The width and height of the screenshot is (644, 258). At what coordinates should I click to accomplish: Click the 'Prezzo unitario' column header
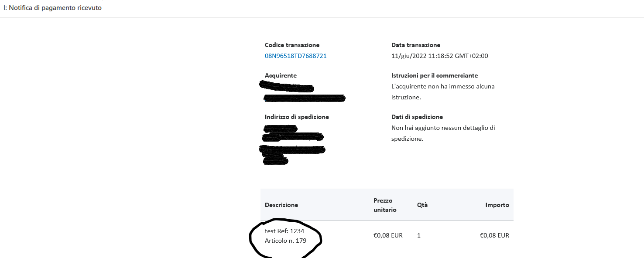(385, 205)
